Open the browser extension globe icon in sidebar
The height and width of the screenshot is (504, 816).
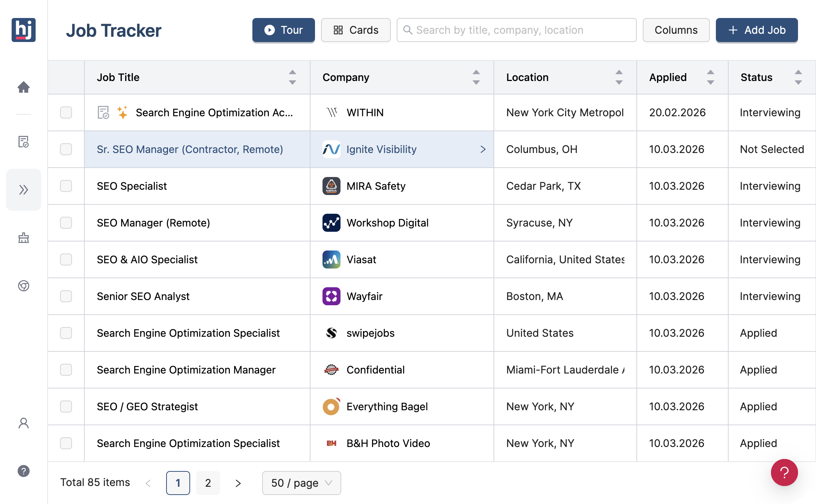[x=24, y=286]
